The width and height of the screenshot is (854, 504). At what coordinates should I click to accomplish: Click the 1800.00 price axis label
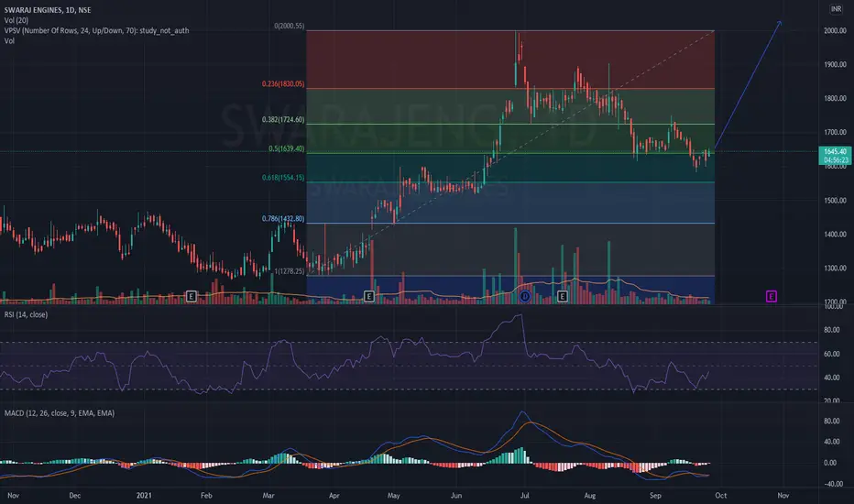point(835,99)
